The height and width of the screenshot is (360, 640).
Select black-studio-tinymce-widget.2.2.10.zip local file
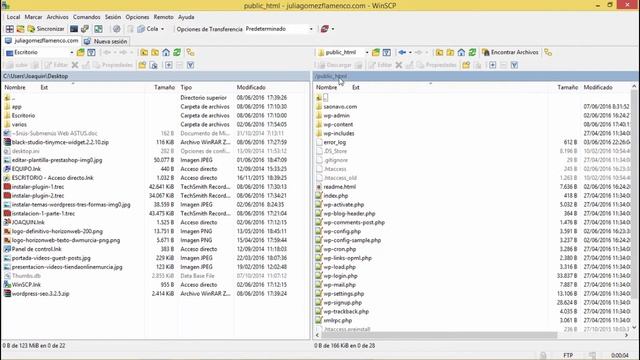pos(60,142)
